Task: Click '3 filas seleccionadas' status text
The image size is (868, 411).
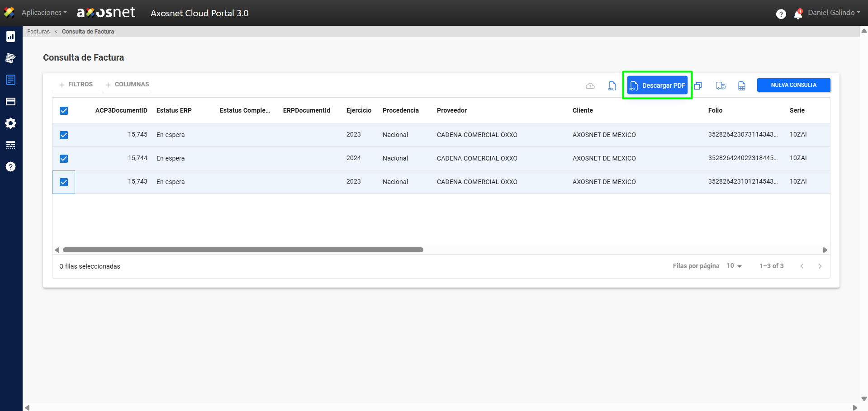Action: pos(90,266)
